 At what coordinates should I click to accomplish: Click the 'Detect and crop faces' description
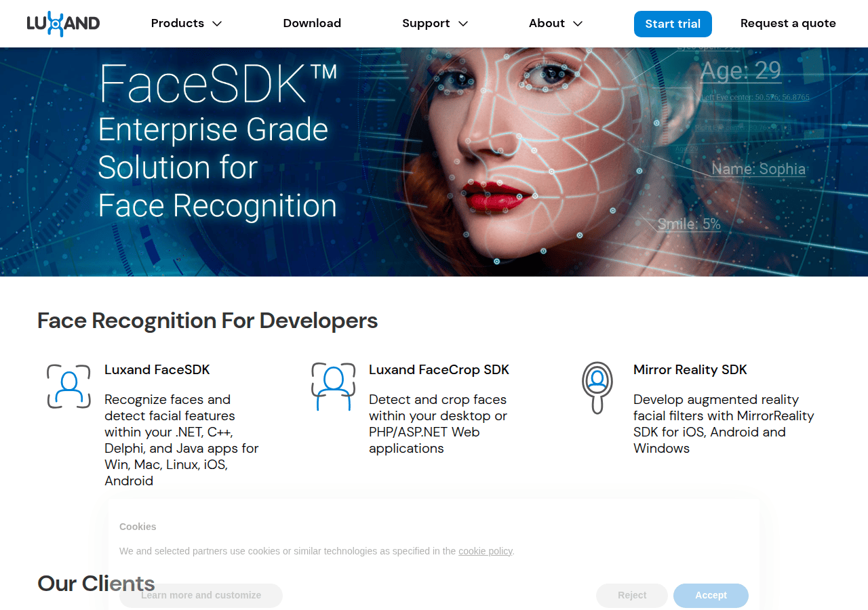tap(438, 424)
